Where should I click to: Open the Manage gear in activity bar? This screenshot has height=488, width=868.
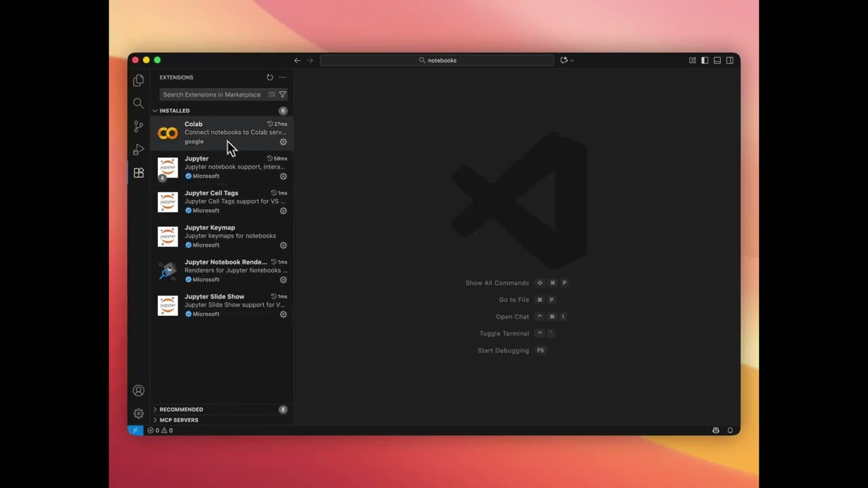[138, 413]
